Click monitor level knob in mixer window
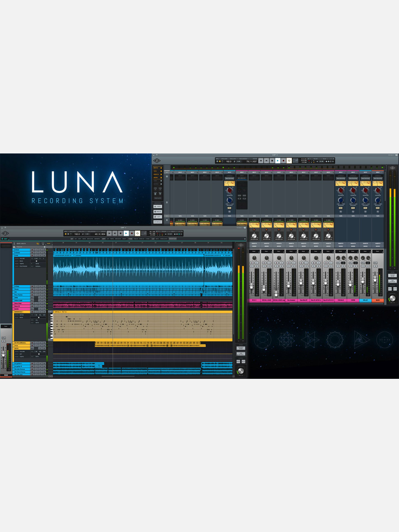This screenshot has width=399, height=532. click(x=393, y=298)
